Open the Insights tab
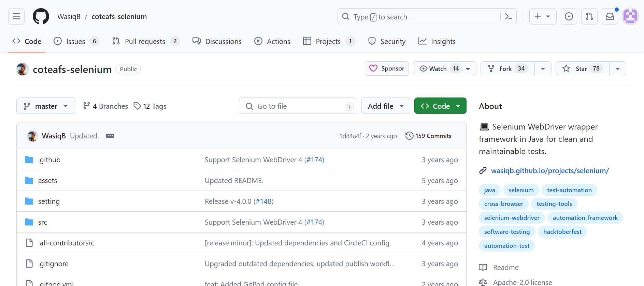This screenshot has width=644, height=286. [437, 41]
